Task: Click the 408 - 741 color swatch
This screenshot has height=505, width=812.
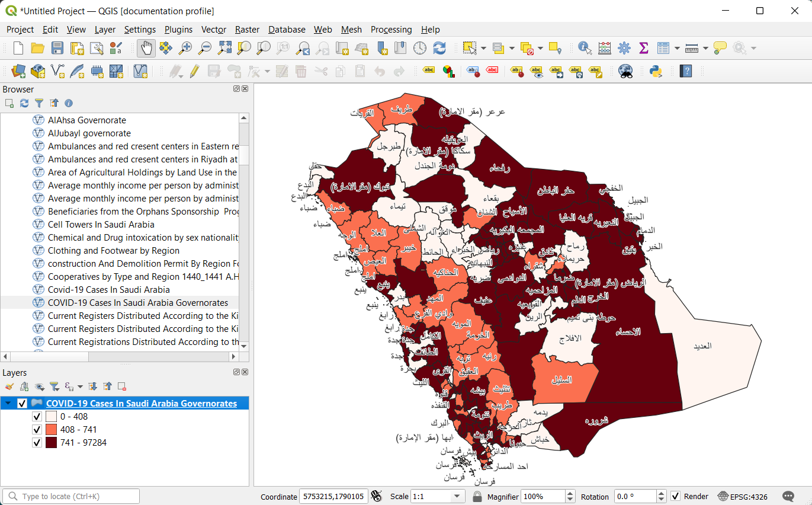Action: [x=50, y=429]
